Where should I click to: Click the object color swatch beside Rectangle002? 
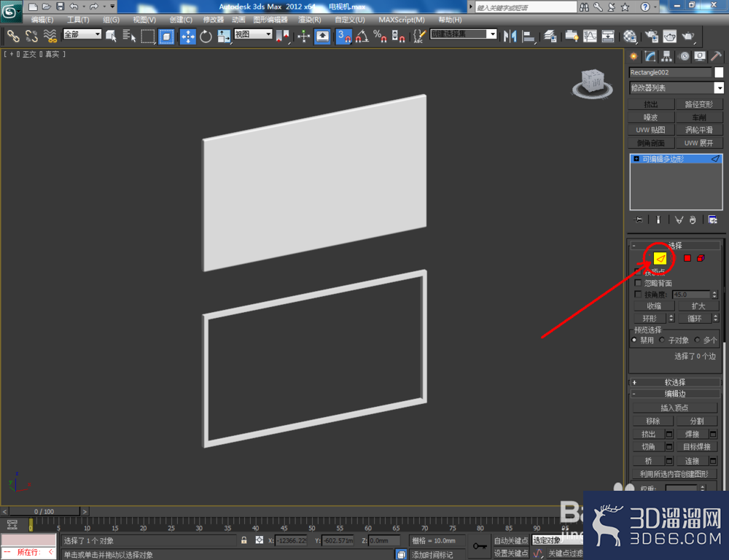pyautogui.click(x=719, y=72)
